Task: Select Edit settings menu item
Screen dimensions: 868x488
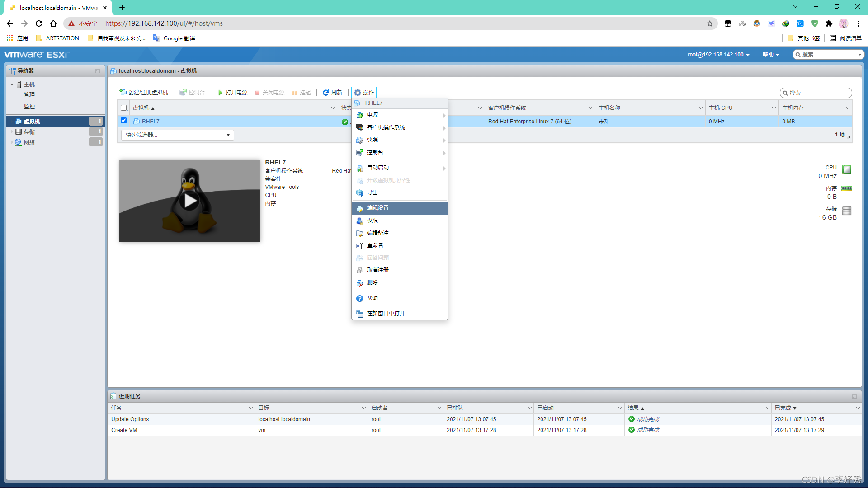Action: point(400,208)
